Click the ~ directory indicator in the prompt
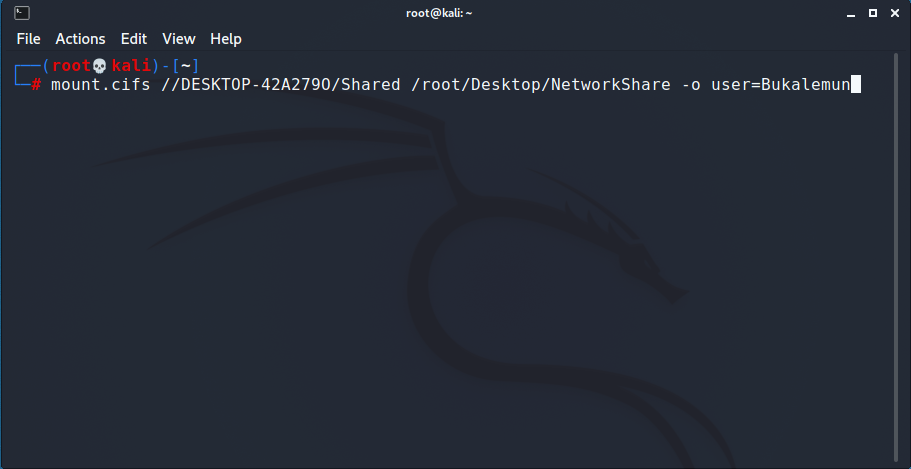This screenshot has height=469, width=911. [x=186, y=66]
